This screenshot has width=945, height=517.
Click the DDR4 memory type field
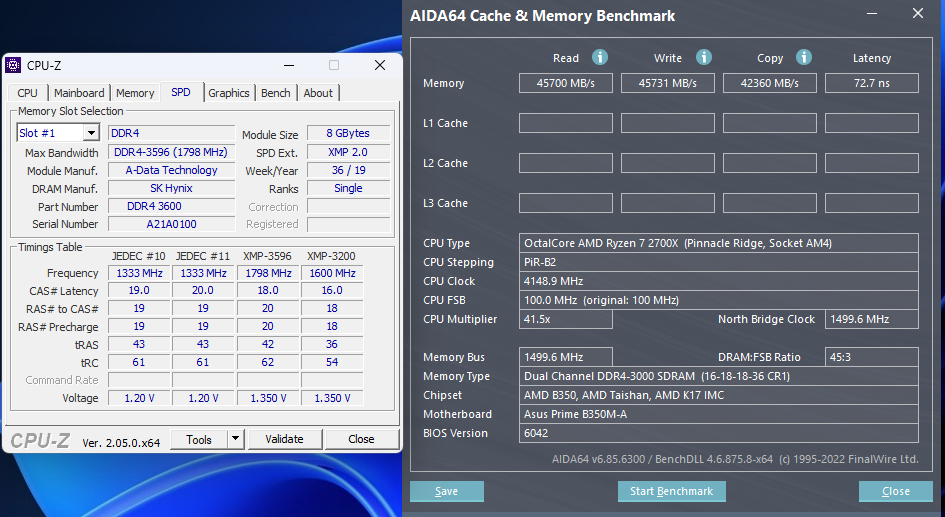pyautogui.click(x=171, y=133)
